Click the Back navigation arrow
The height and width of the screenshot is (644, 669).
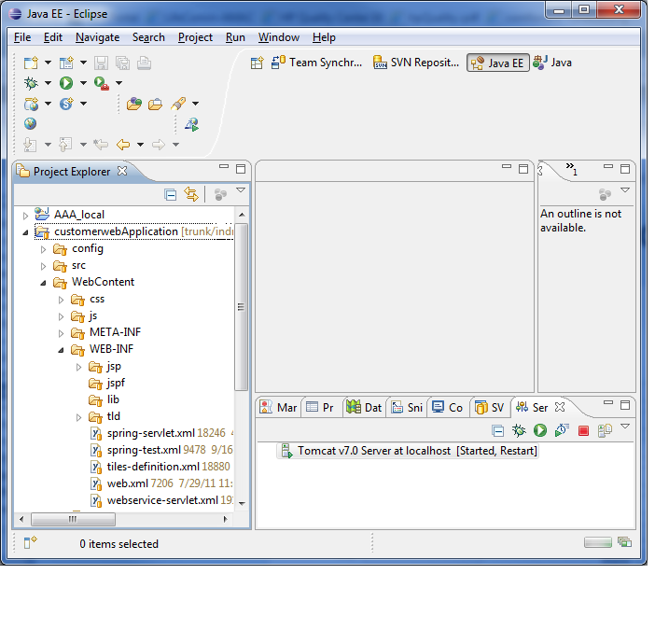pos(122,145)
